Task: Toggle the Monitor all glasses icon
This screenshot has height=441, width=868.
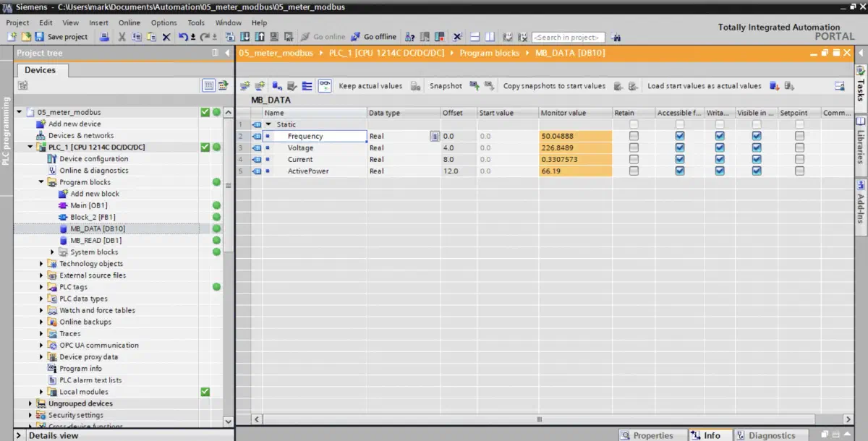Action: point(325,85)
